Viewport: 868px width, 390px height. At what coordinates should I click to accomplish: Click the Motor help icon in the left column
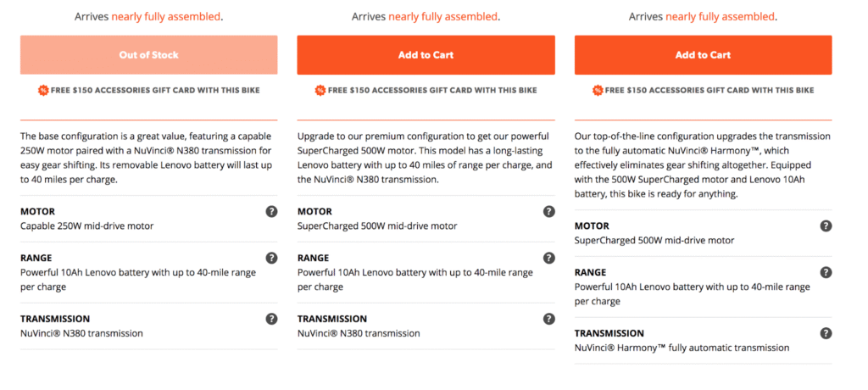271,211
